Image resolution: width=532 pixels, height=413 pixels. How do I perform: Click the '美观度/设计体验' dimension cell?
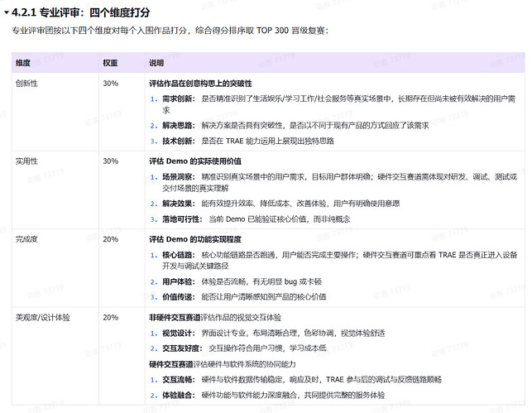pyautogui.click(x=42, y=317)
